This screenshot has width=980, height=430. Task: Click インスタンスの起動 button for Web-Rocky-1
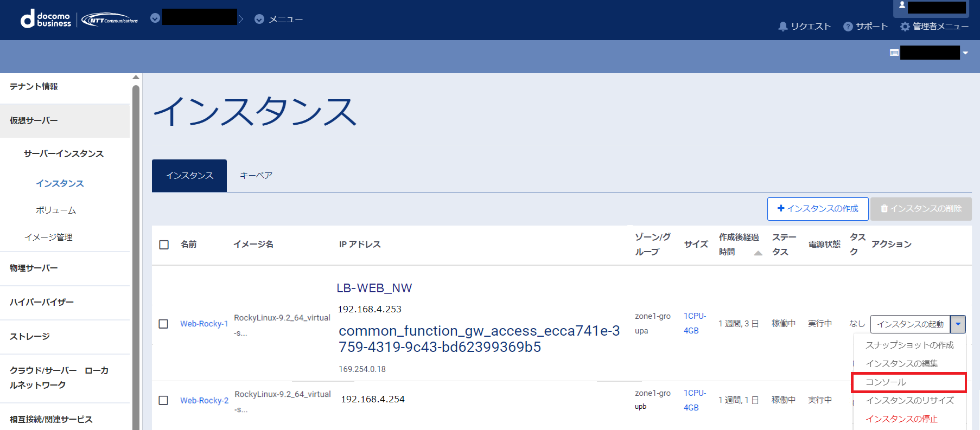click(911, 324)
